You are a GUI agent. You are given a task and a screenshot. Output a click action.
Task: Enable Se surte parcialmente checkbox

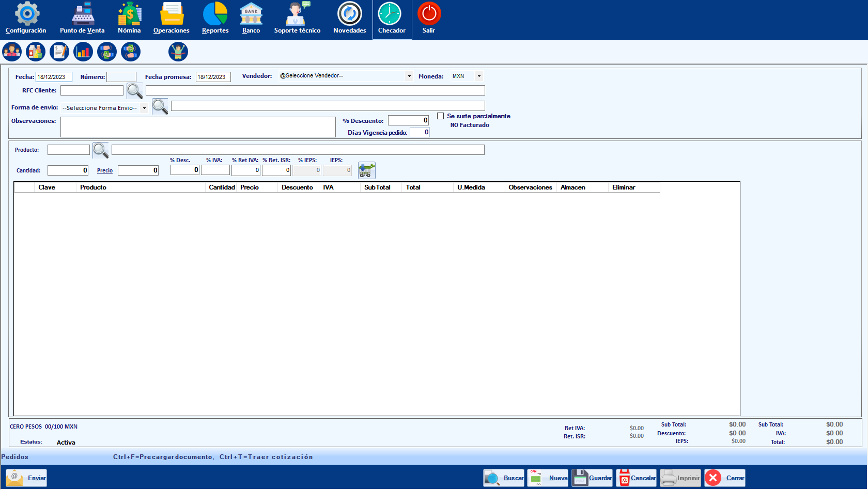(x=441, y=116)
